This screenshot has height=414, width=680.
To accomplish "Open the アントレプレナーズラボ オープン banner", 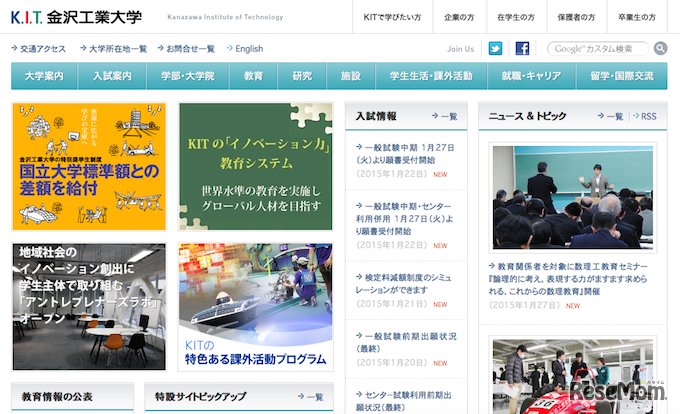I will 89,307.
